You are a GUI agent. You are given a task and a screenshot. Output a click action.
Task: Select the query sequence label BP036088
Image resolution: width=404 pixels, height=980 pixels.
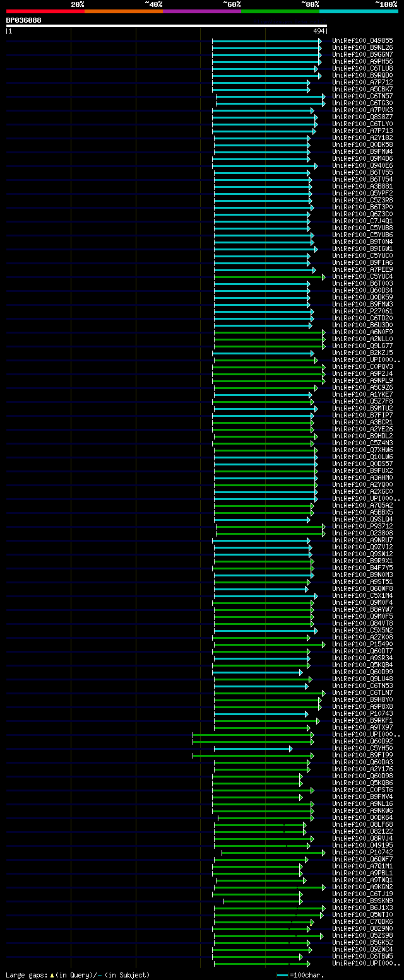[x=24, y=20]
